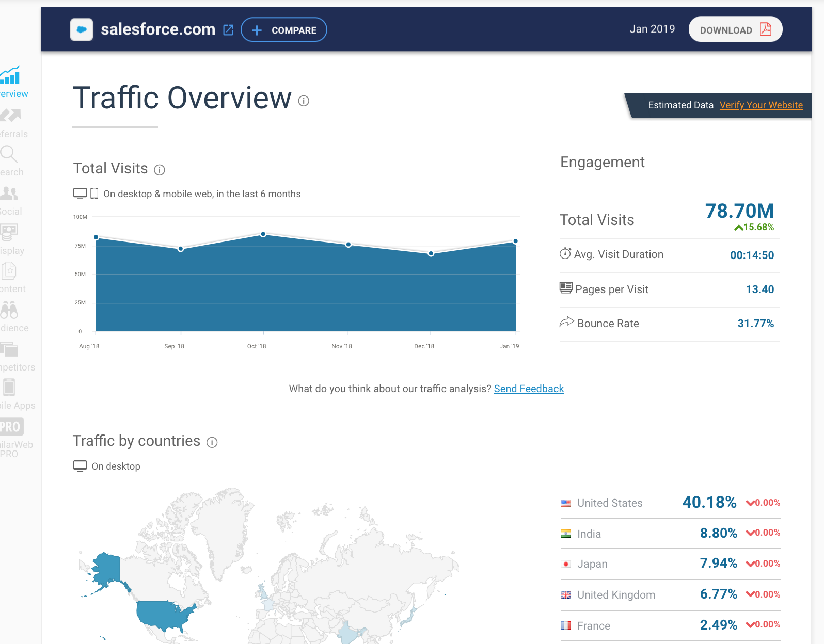This screenshot has height=644, width=824.
Task: Click the 00:14:50 visit duration value
Action: tap(752, 255)
